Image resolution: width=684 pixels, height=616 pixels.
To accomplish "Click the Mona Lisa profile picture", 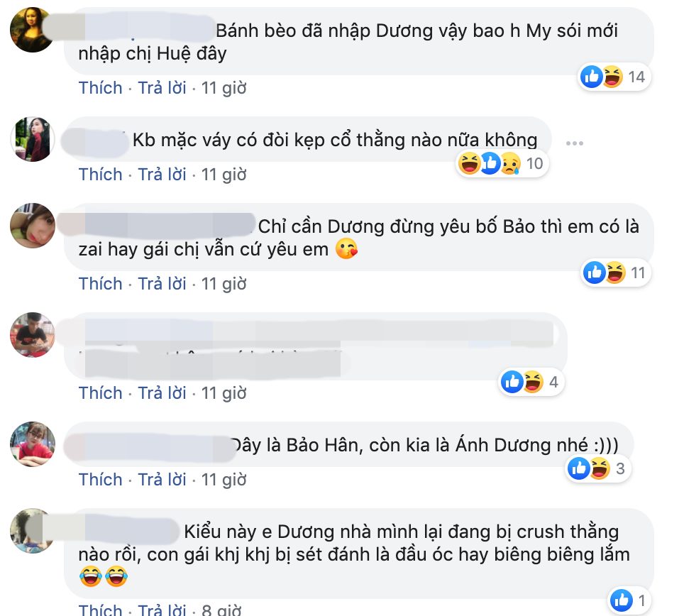I will pos(32,30).
